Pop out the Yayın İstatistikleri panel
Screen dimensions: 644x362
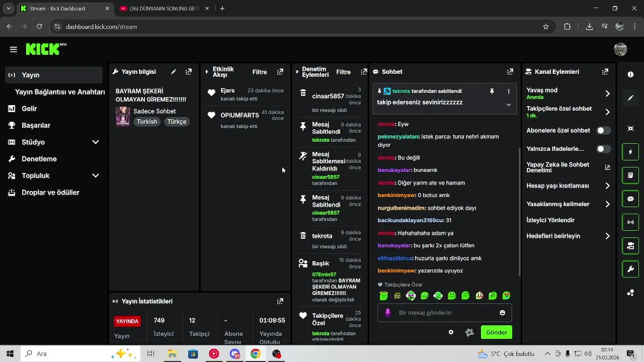pyautogui.click(x=280, y=301)
